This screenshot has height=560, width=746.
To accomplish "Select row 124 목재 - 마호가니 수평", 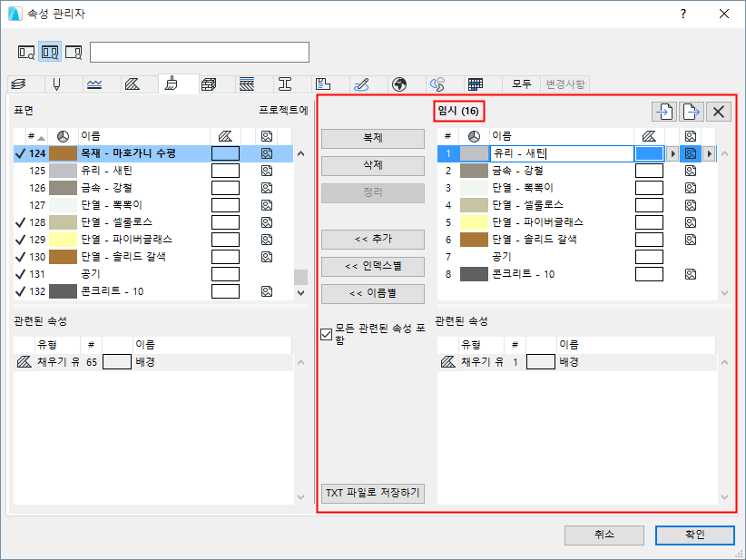I will tap(153, 153).
